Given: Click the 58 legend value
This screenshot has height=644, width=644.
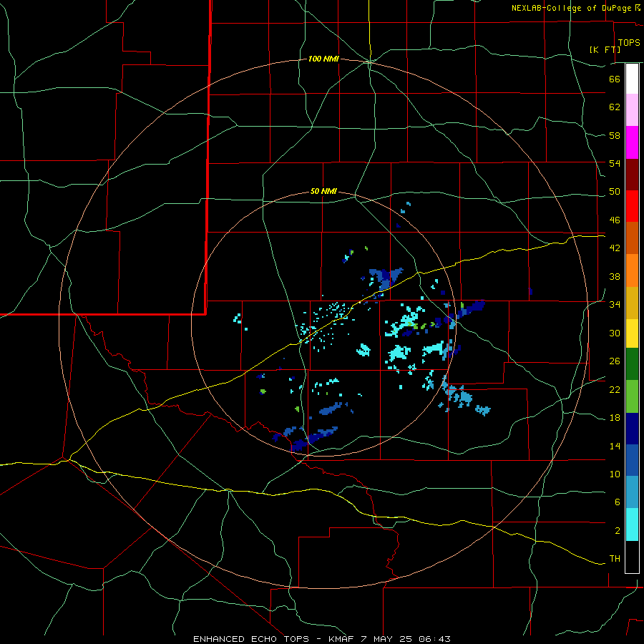Looking at the screenshot, I should [x=615, y=135].
